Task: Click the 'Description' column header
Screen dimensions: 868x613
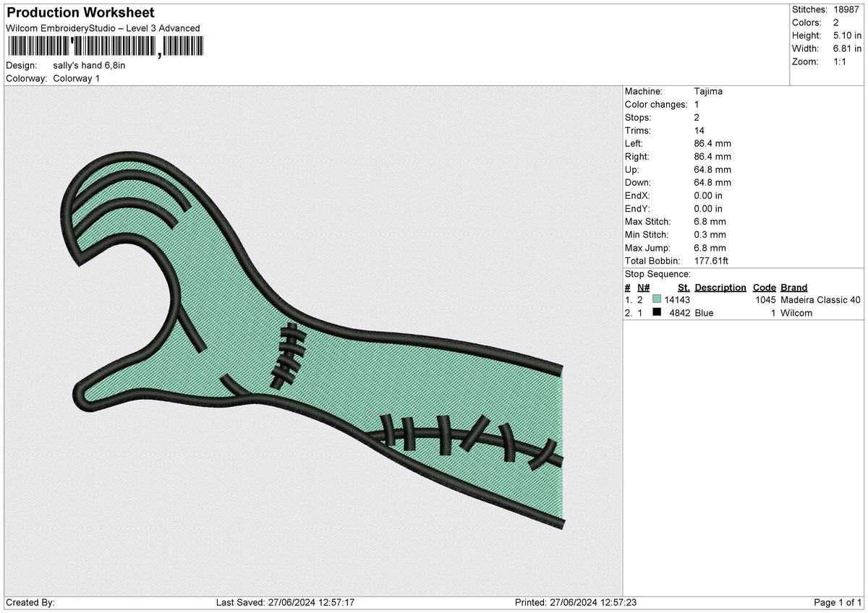Action: 720,287
